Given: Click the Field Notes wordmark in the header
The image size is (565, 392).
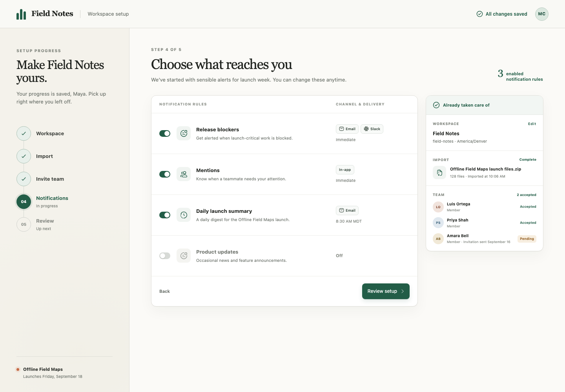Looking at the screenshot, I should [x=52, y=14].
